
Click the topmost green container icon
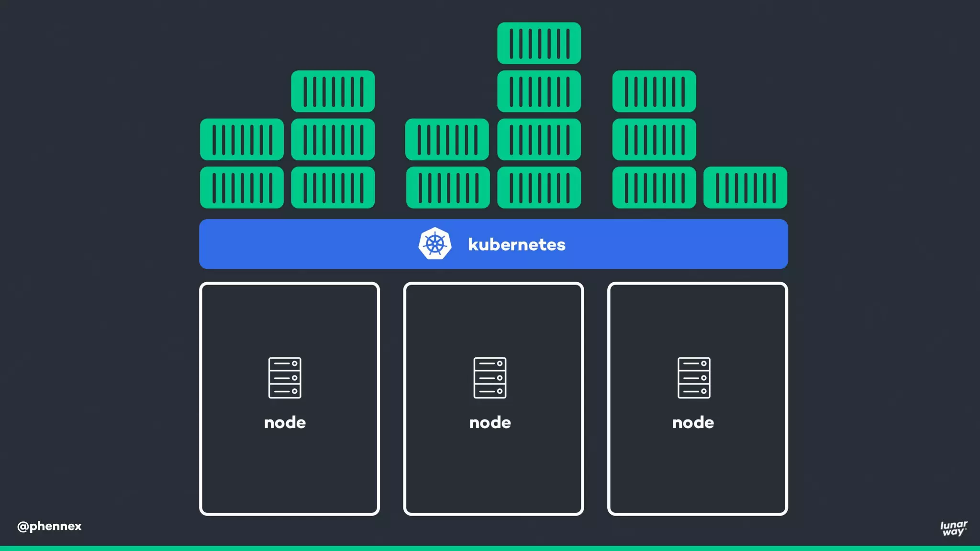[x=539, y=43]
